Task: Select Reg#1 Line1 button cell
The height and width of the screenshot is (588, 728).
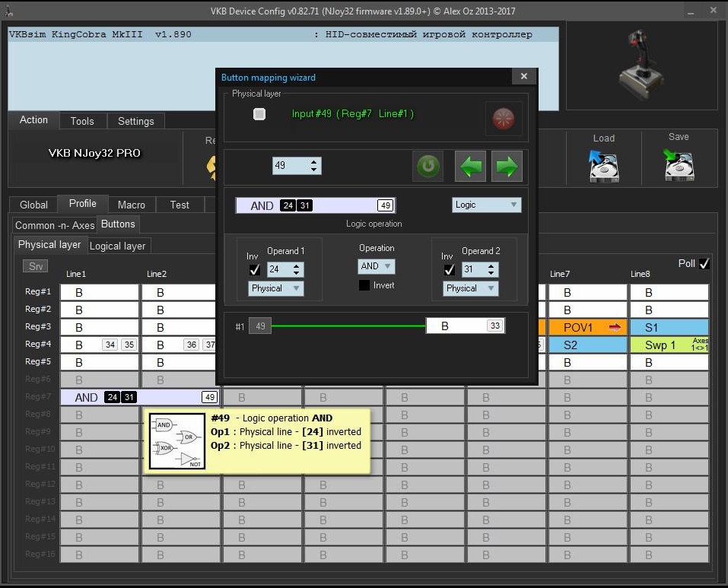Action: coord(100,292)
